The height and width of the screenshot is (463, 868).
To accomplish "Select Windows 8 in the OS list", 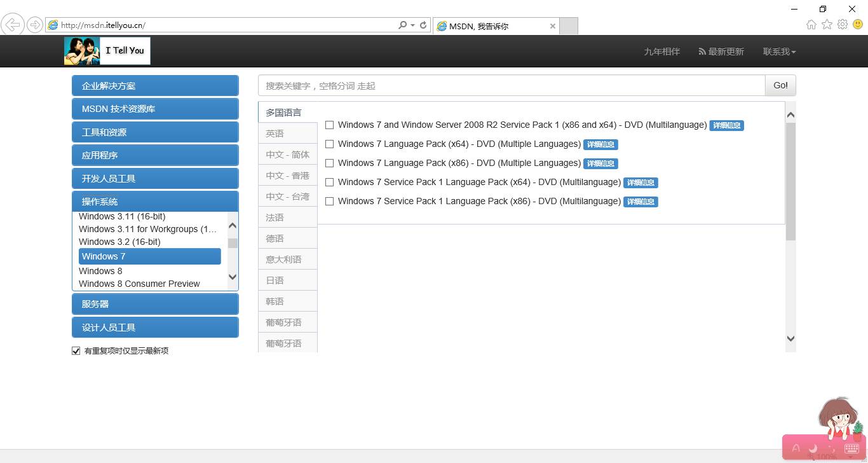I will tap(101, 271).
